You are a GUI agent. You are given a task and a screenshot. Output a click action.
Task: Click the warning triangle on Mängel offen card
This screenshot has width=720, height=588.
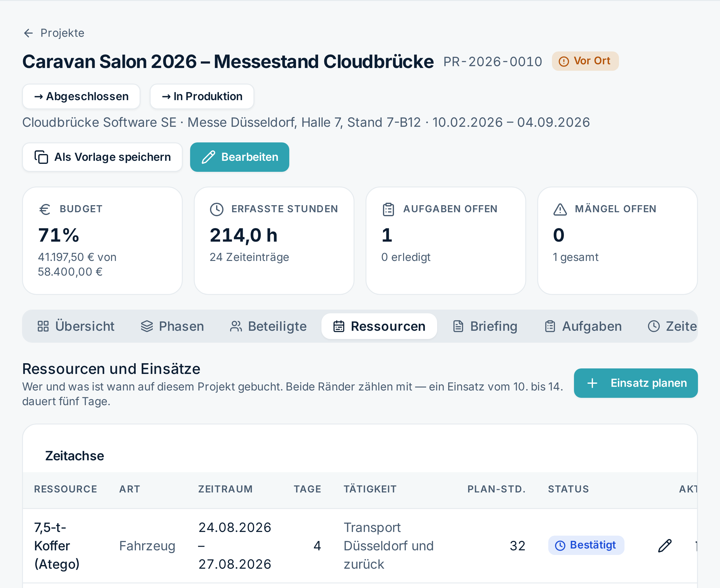560,209
